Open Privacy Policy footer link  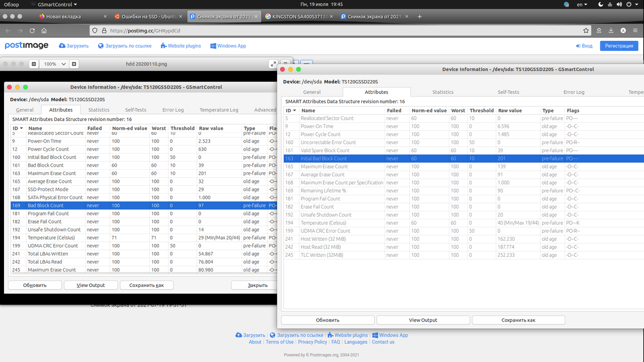point(312,342)
